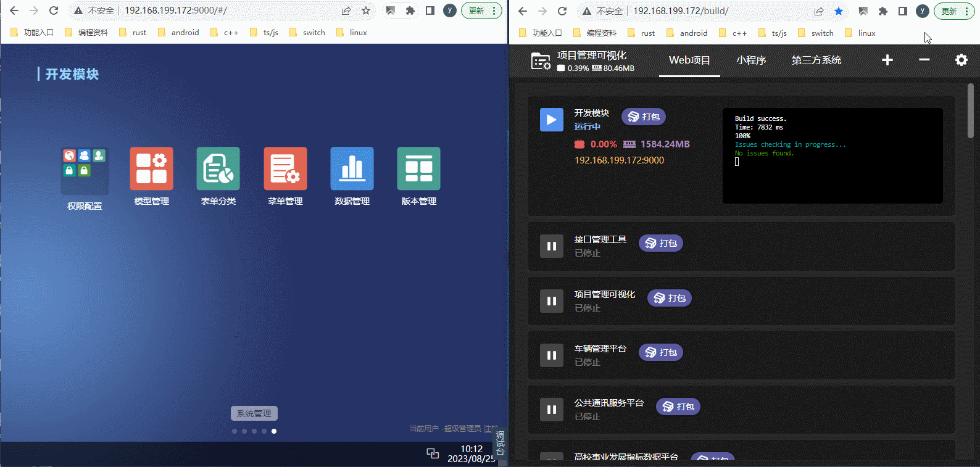Image resolution: width=980 pixels, height=467 pixels.
Task: Open 编程资料 bookmark folder in left browser
Action: [86, 33]
